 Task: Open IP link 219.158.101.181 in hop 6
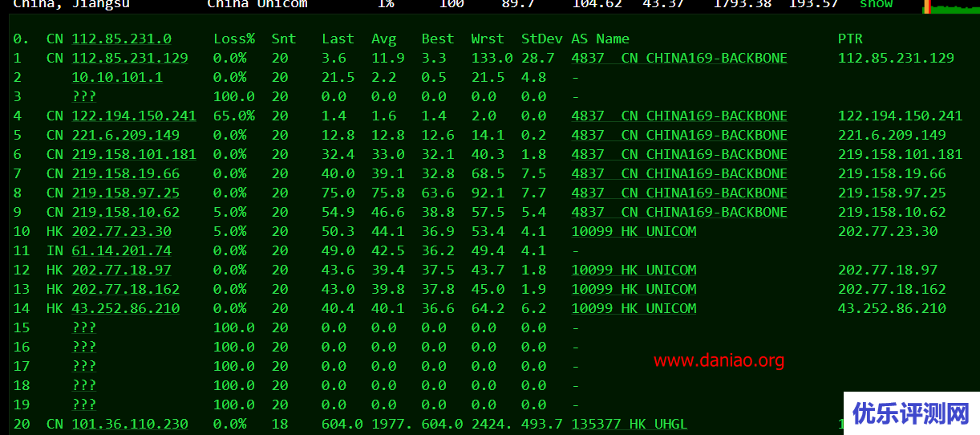[x=134, y=154]
